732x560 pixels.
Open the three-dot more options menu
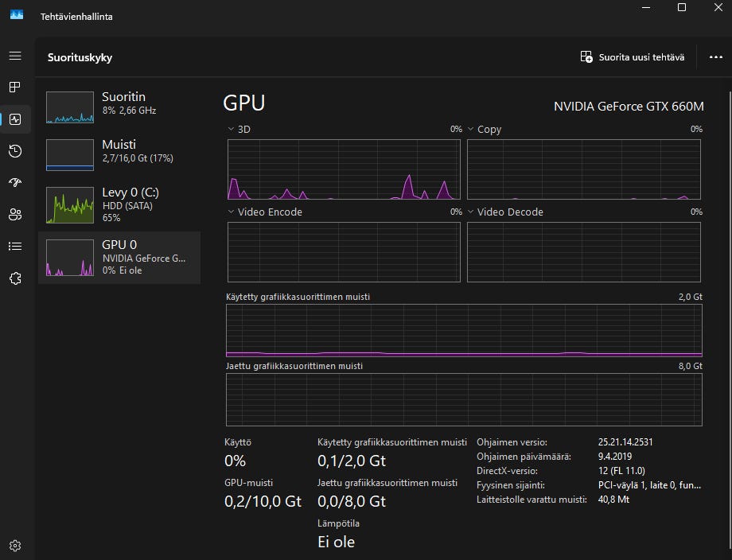[715, 57]
